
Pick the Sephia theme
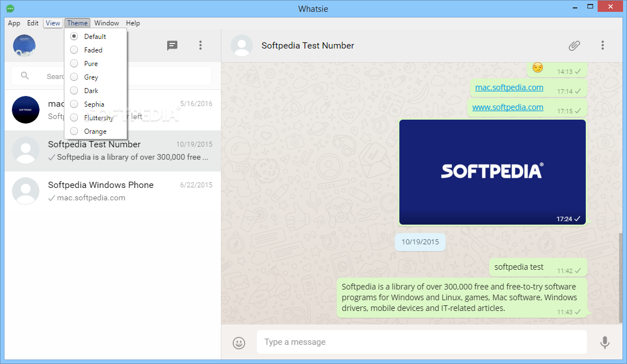point(95,104)
